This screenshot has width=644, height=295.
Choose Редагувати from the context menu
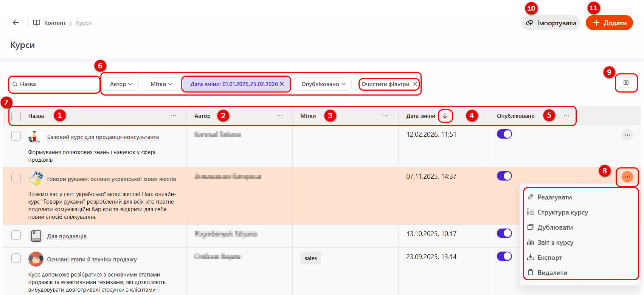click(554, 197)
